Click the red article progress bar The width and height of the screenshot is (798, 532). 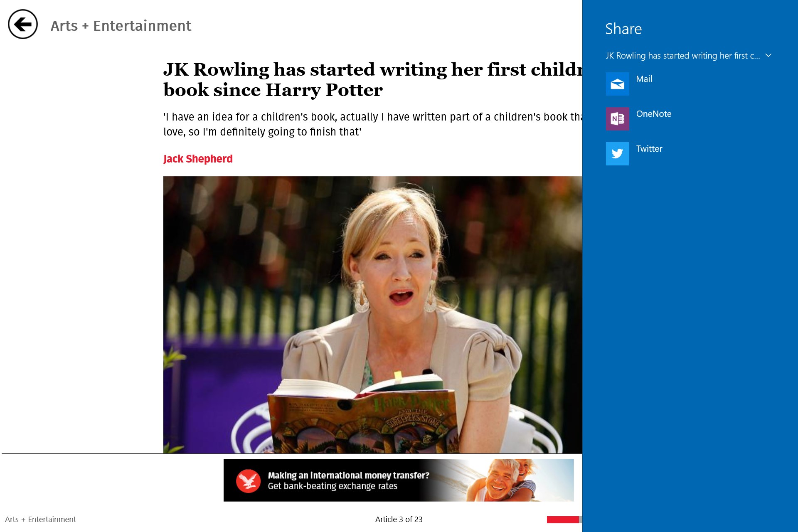563,520
